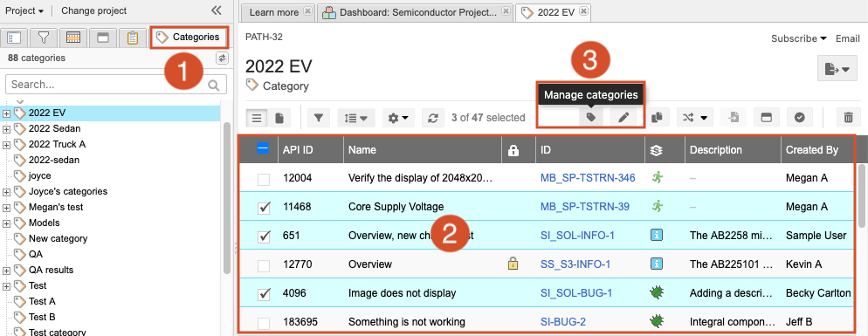The height and width of the screenshot is (336, 868).
Task: Open item link SI-BUG-2
Action: tap(563, 322)
